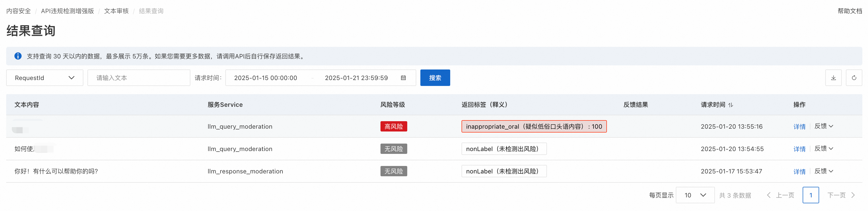Expand feedback dropdown for high-risk row

point(823,126)
